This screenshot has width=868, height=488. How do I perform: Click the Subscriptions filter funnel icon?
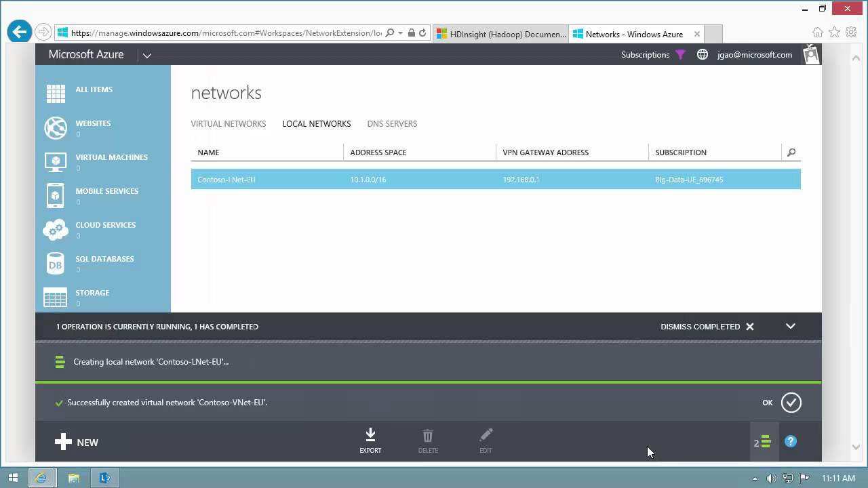point(680,55)
